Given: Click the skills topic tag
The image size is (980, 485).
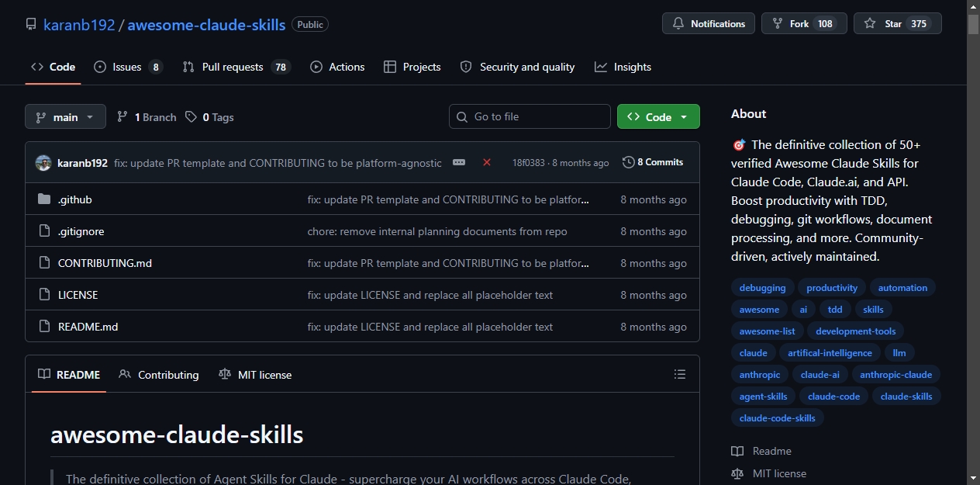Looking at the screenshot, I should pyautogui.click(x=873, y=310).
